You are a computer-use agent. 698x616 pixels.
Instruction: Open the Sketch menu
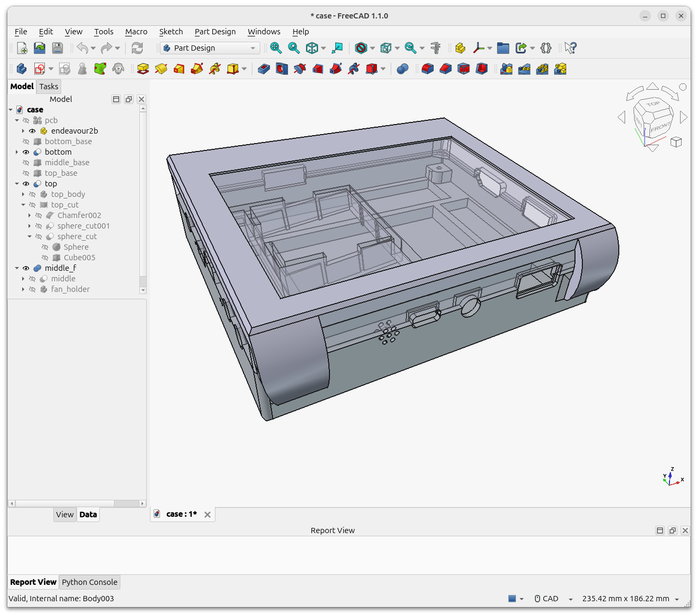171,32
